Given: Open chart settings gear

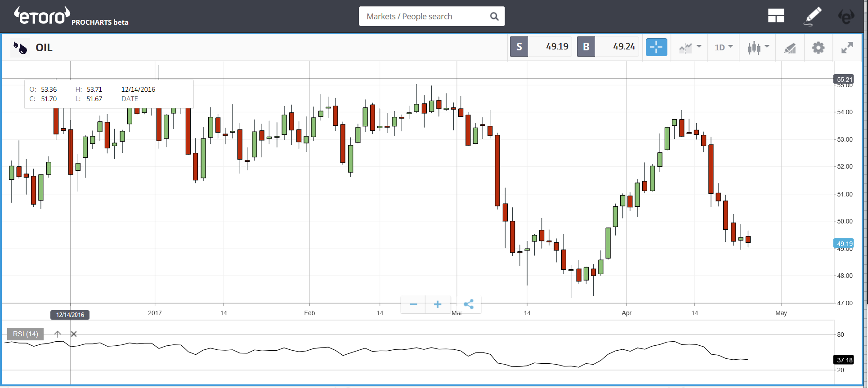Looking at the screenshot, I should (818, 48).
